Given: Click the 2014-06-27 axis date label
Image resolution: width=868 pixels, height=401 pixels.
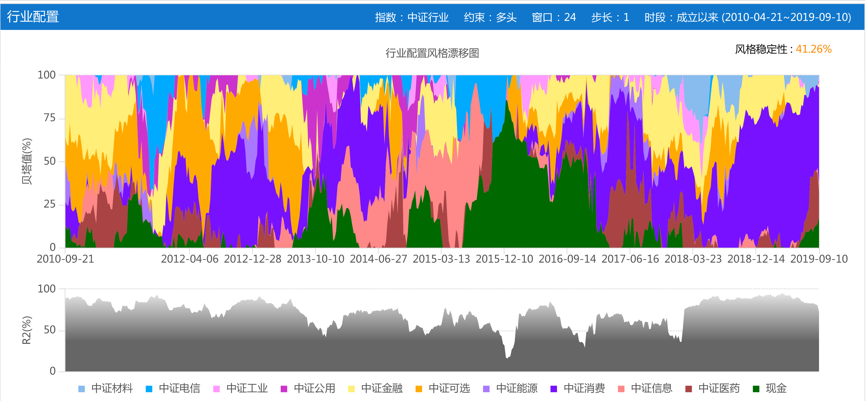Looking at the screenshot, I should pyautogui.click(x=378, y=259).
